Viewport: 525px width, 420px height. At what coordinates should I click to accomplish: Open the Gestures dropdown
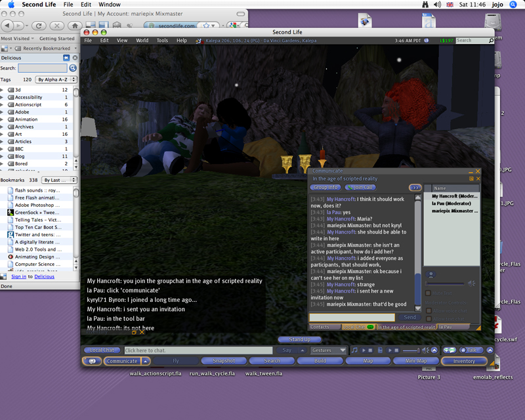tap(329, 350)
